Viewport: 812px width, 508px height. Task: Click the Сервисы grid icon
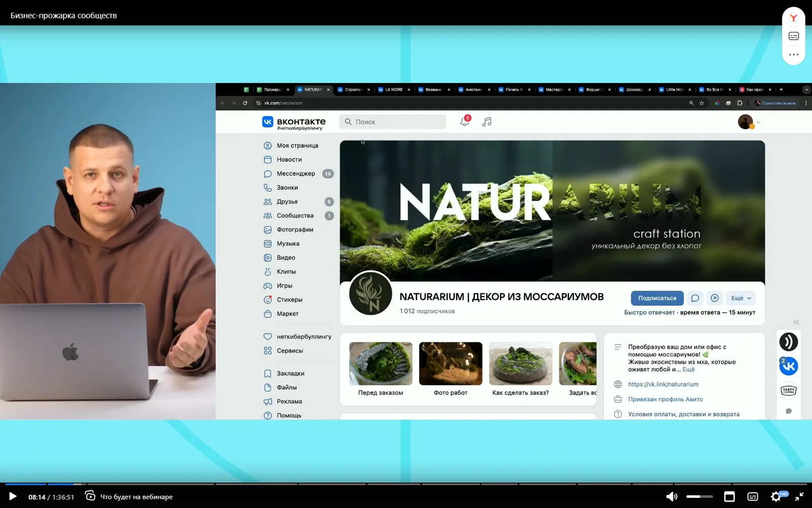pos(267,351)
